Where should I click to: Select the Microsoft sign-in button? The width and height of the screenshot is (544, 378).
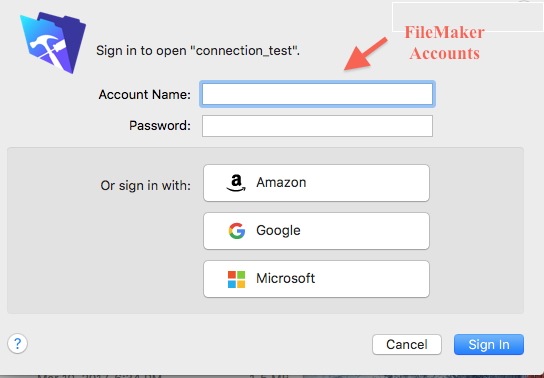[316, 279]
